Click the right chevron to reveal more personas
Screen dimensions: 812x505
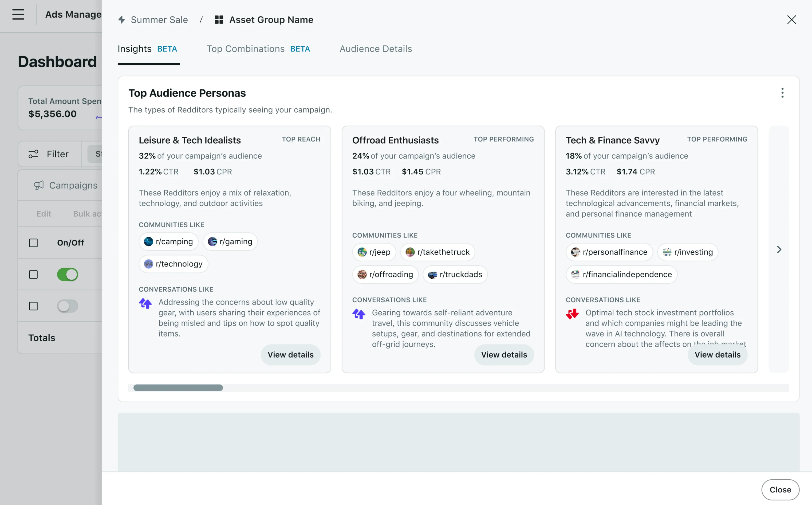tap(779, 249)
